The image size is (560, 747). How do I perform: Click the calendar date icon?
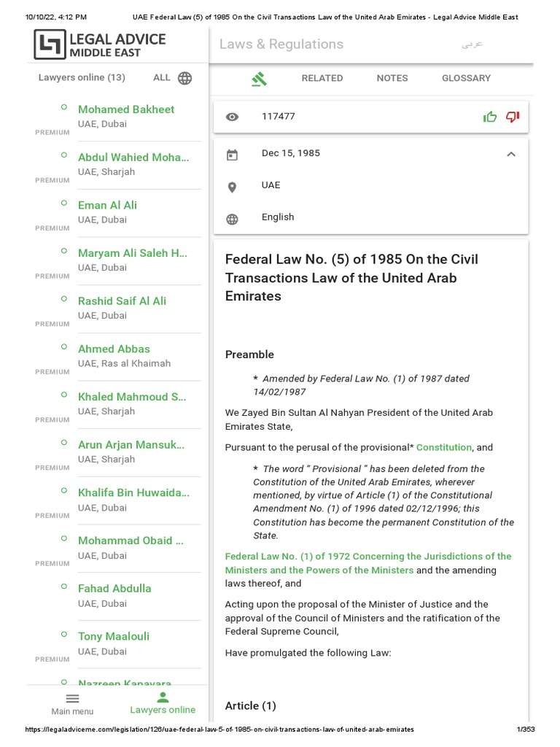point(232,154)
